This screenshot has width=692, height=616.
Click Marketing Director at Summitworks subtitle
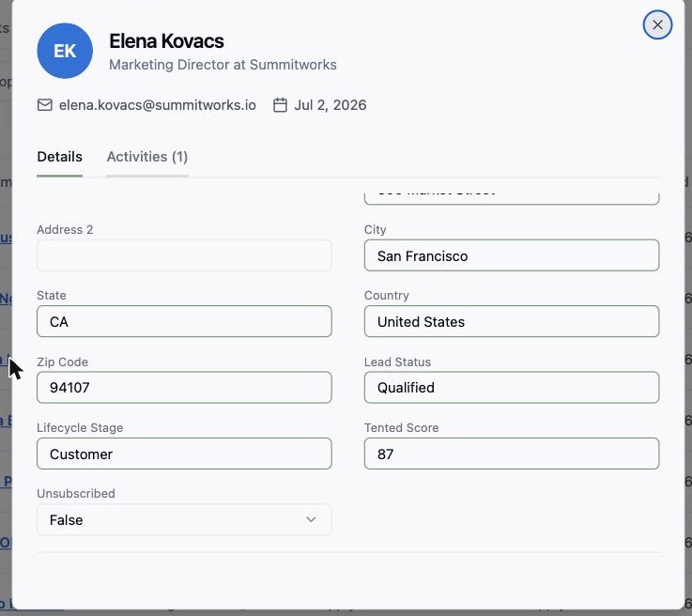223,65
